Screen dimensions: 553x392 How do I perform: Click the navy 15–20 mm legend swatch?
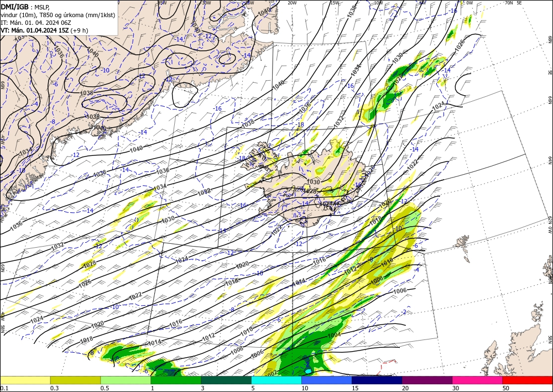(x=377, y=380)
